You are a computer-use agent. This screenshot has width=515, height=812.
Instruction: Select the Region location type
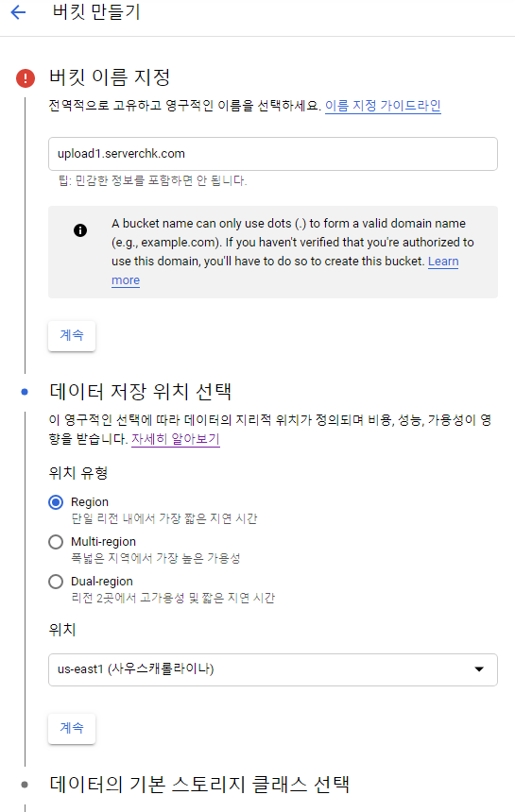(x=56, y=502)
